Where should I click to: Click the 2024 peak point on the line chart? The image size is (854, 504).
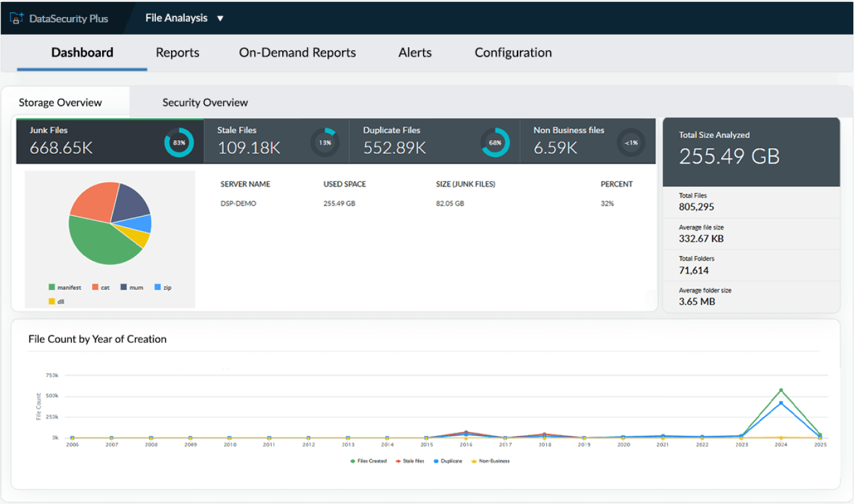pyautogui.click(x=780, y=389)
